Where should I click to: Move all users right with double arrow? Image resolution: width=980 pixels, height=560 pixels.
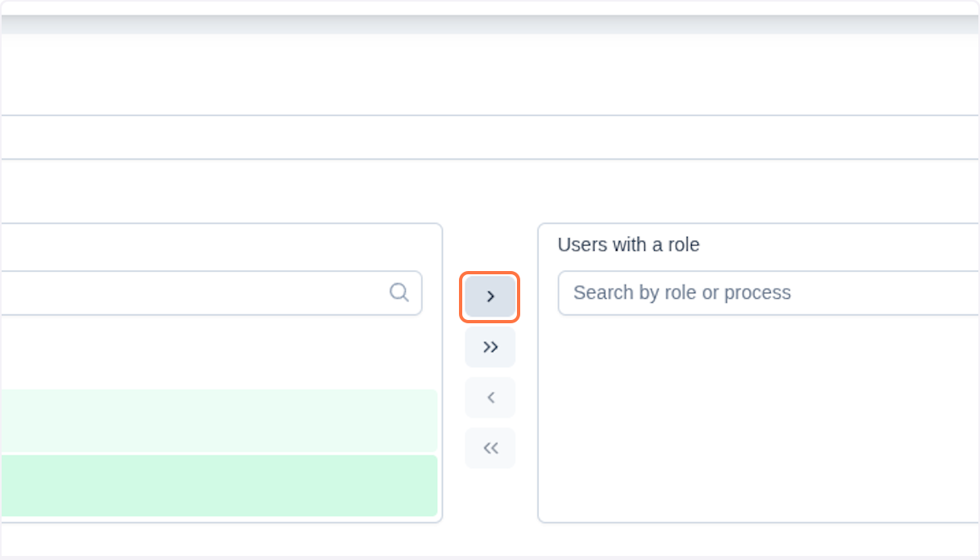click(x=490, y=347)
